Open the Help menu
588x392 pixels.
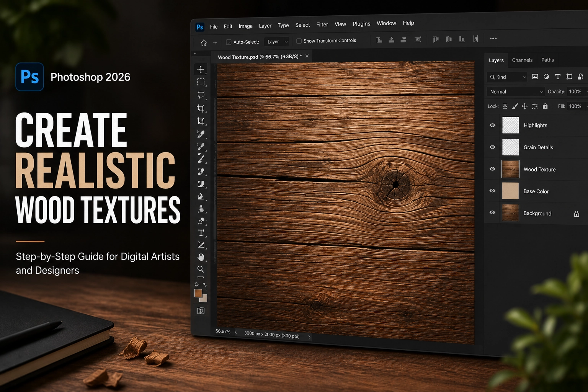click(x=408, y=23)
